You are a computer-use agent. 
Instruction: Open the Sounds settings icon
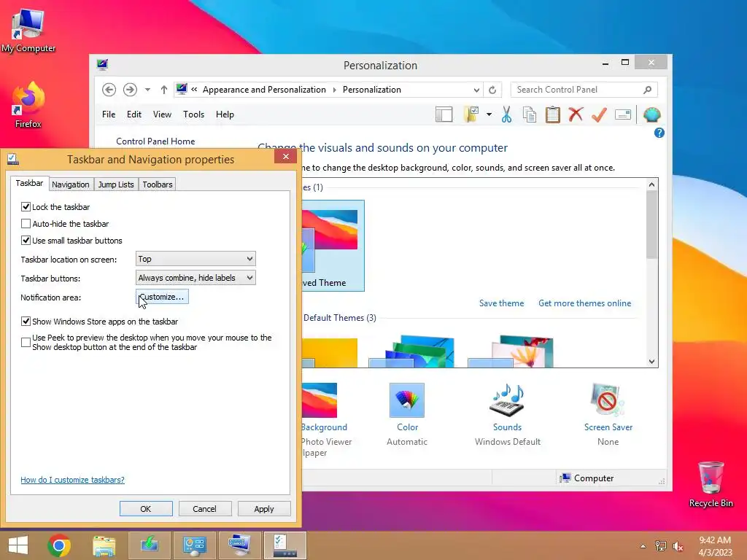point(508,400)
